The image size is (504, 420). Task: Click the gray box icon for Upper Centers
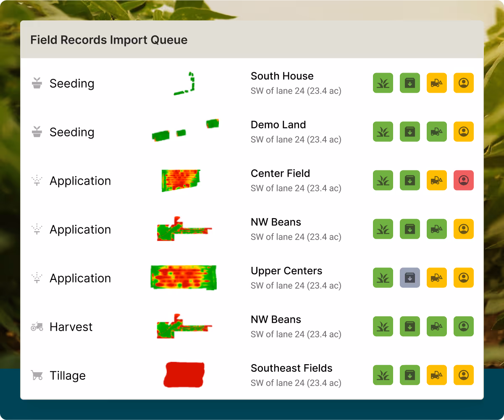[x=410, y=278]
